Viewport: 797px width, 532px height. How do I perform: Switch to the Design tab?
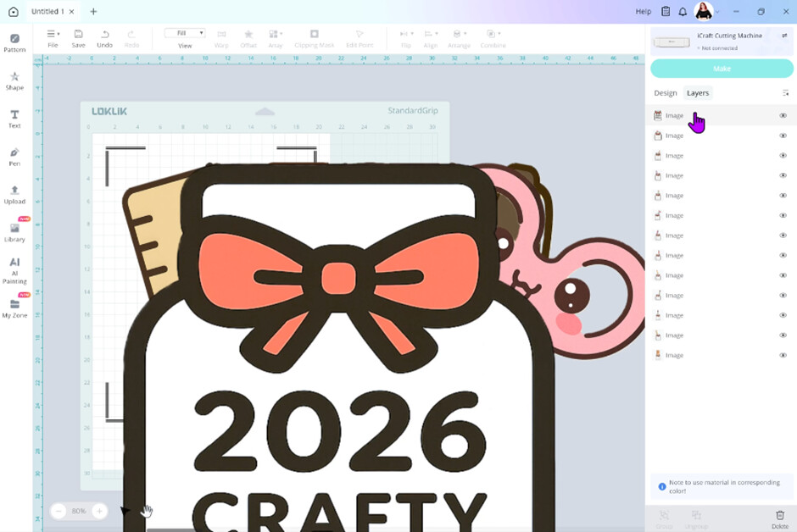pos(666,93)
